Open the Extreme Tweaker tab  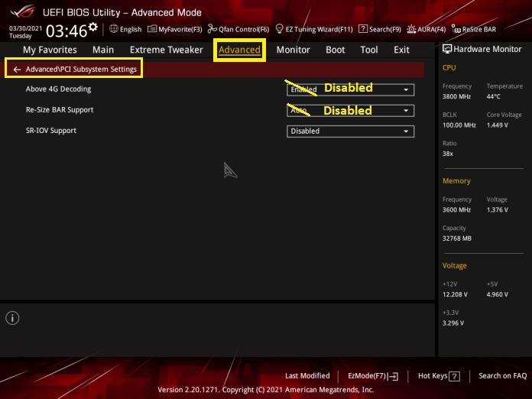(167, 50)
